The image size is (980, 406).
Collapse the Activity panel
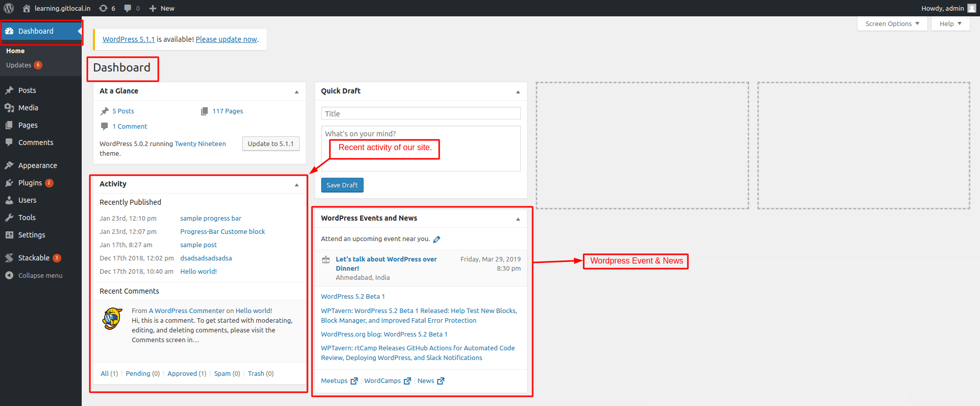tap(297, 185)
